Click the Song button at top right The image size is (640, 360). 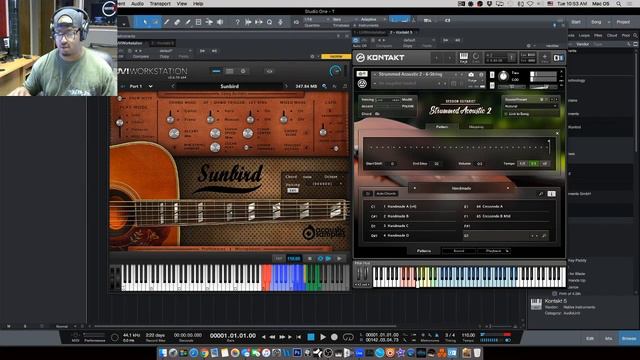tap(596, 22)
